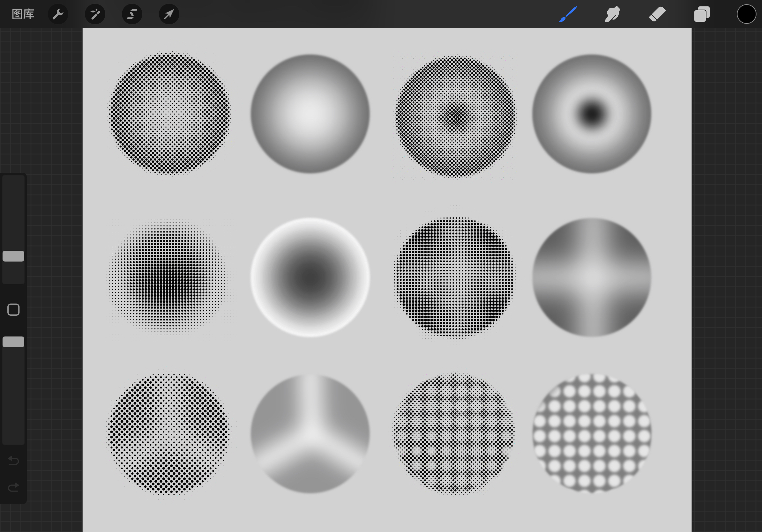Open the Actions wrench menu
This screenshot has width=762, height=532.
coord(58,14)
